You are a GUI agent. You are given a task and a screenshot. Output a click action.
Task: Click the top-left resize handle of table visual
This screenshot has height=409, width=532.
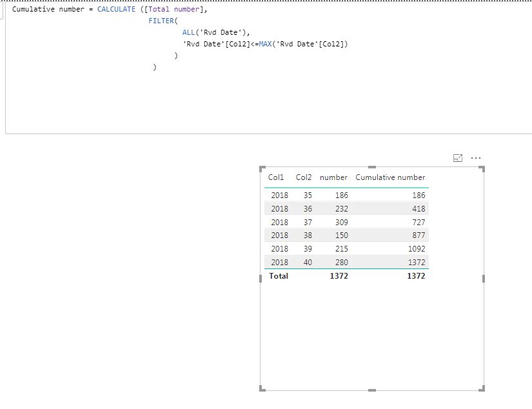click(262, 168)
